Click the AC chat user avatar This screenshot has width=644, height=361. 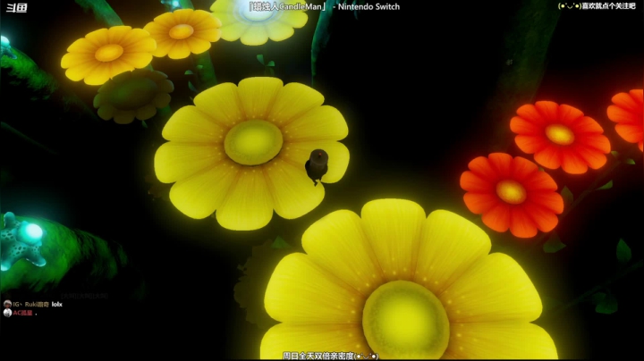(x=7, y=313)
